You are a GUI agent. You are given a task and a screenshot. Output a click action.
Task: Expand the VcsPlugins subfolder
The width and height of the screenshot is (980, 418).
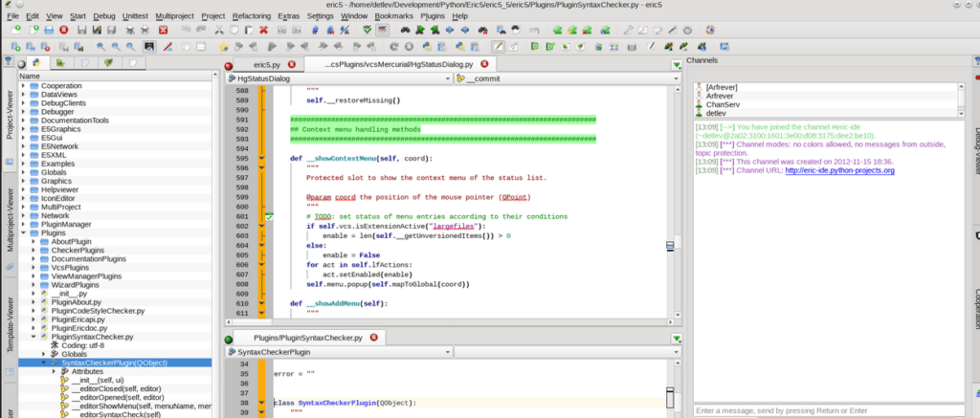[33, 268]
